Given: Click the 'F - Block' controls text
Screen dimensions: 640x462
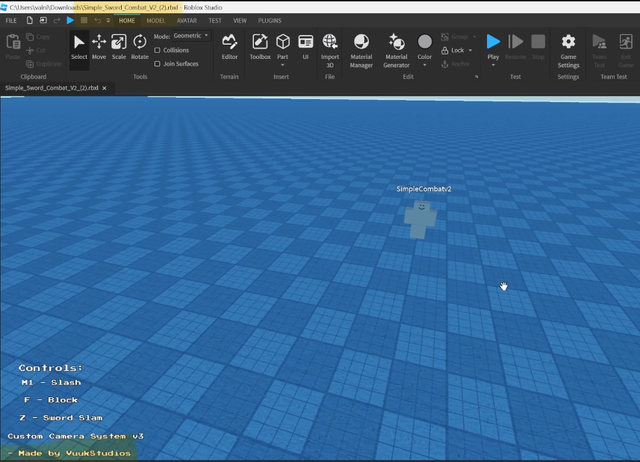Looking at the screenshot, I should [x=51, y=400].
